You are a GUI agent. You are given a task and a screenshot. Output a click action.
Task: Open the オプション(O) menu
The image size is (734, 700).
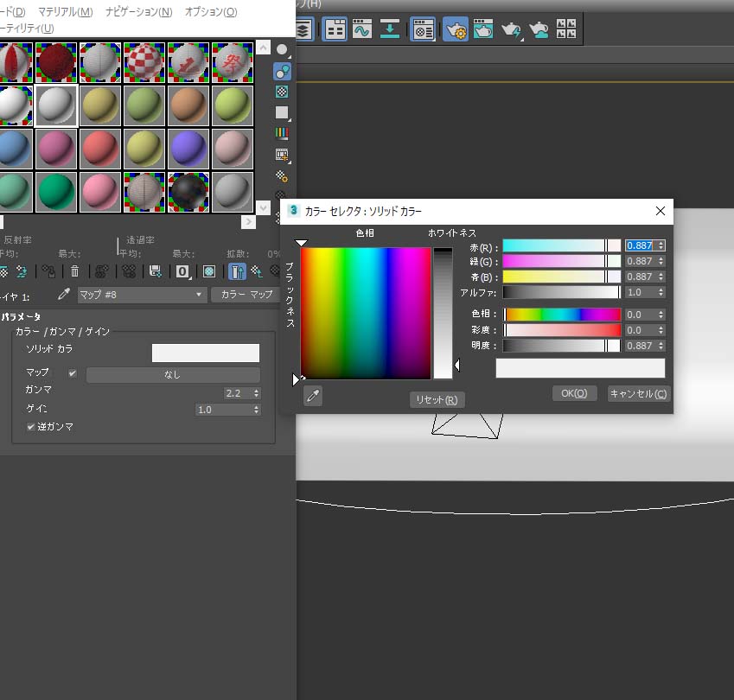tap(210, 12)
